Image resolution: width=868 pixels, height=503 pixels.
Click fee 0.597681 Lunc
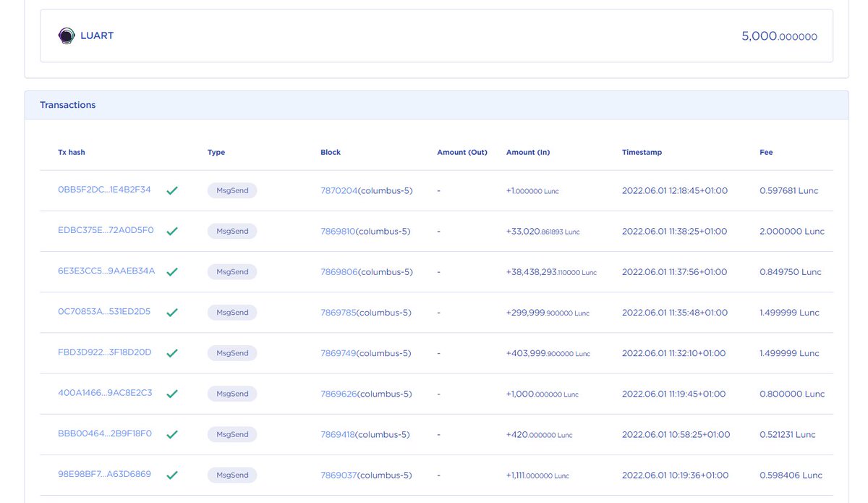point(789,190)
